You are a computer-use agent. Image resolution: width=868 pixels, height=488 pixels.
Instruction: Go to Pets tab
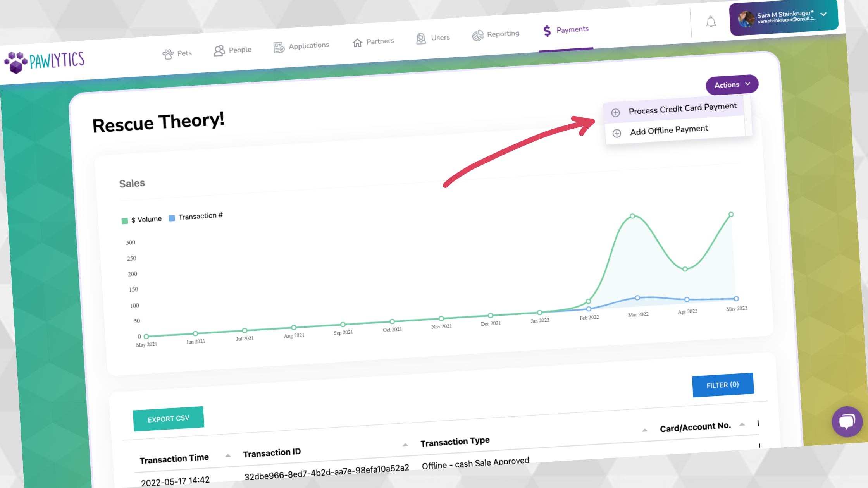coord(177,54)
